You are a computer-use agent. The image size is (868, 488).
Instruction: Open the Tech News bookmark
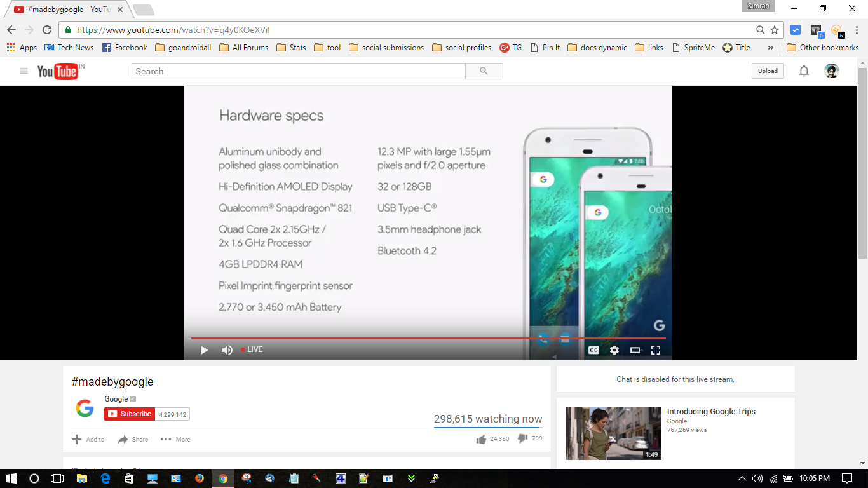[x=69, y=48]
